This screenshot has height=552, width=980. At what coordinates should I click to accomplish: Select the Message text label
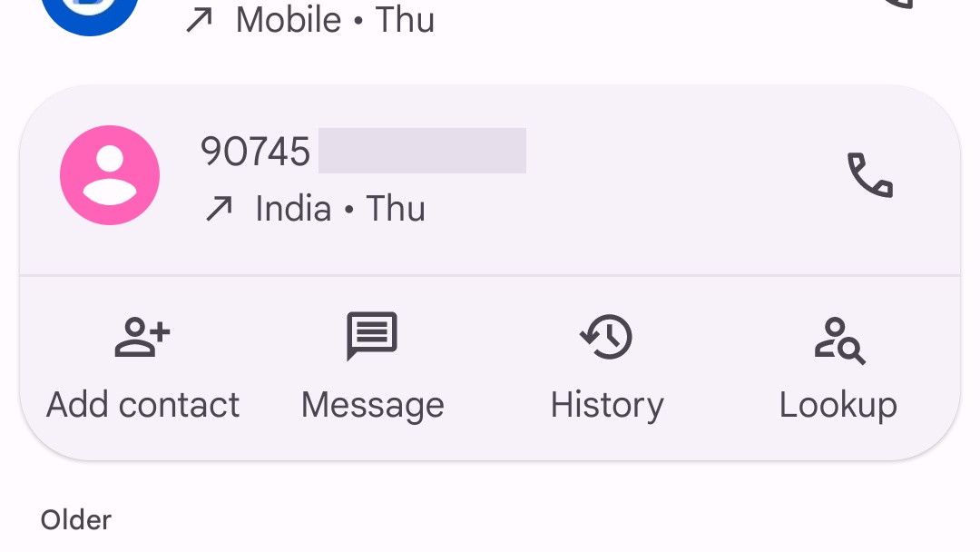pos(373,406)
